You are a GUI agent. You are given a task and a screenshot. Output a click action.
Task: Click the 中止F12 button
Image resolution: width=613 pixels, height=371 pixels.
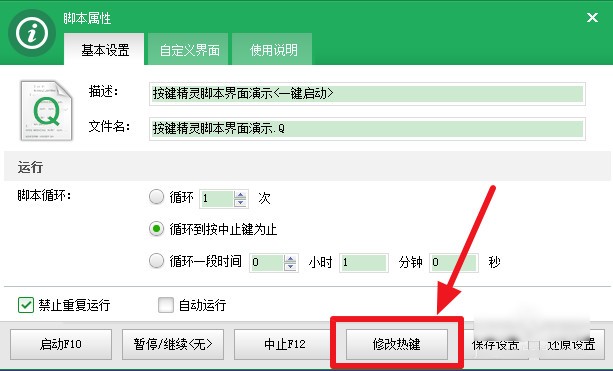(285, 344)
